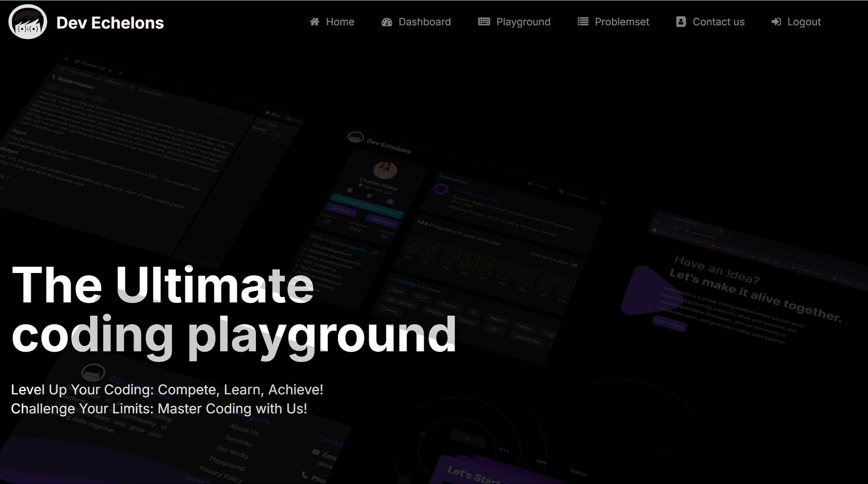The width and height of the screenshot is (868, 484).
Task: Click the Dev Echelons round logo avatar
Action: (x=28, y=22)
